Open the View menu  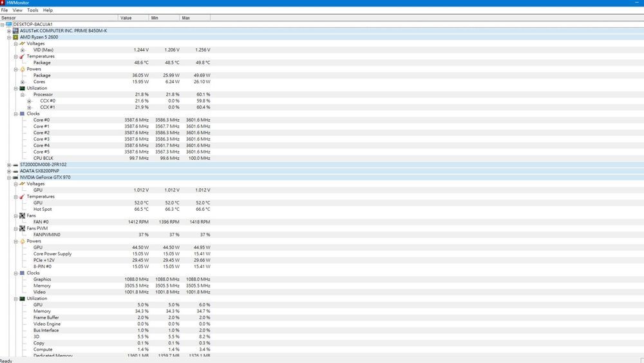[x=17, y=10]
